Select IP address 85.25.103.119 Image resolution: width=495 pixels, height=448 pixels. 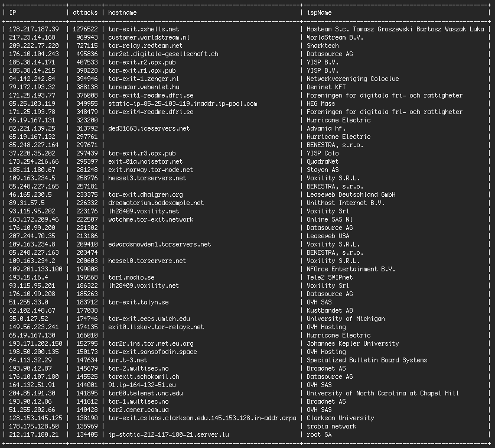(32, 103)
